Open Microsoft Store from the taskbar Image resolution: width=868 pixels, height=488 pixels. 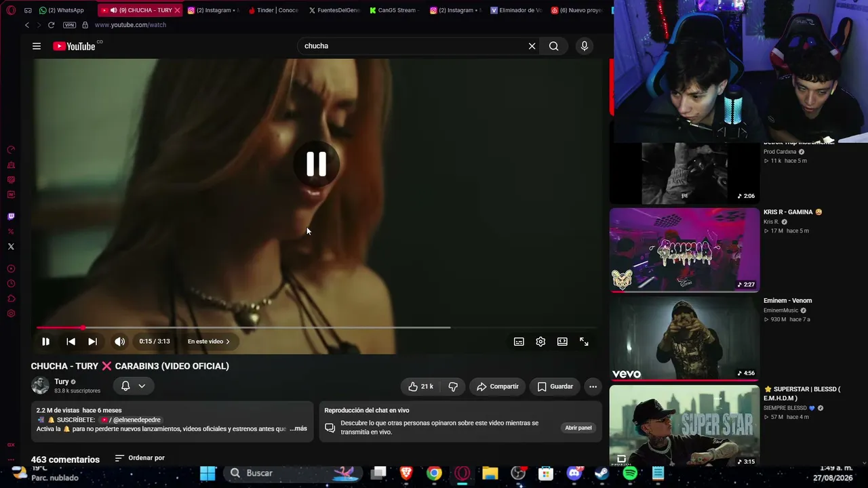pos(546,473)
